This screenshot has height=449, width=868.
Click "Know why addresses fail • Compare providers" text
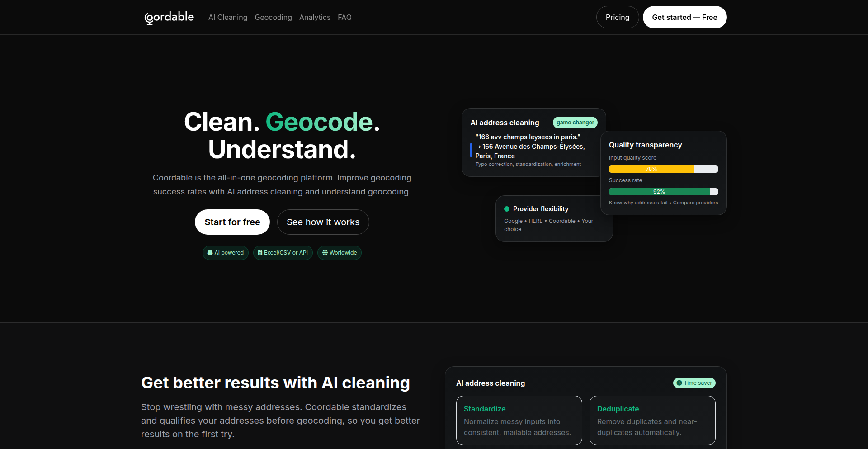pos(663,203)
